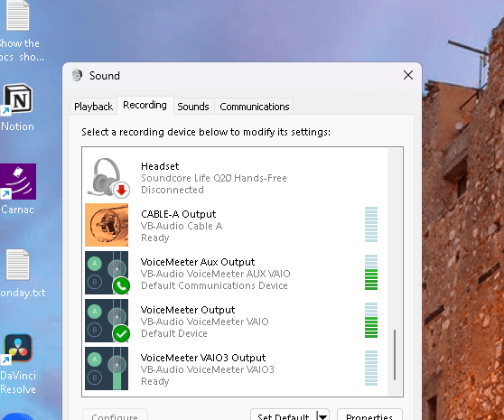Switch to the Playback tab
504x420 pixels.
[93, 107]
